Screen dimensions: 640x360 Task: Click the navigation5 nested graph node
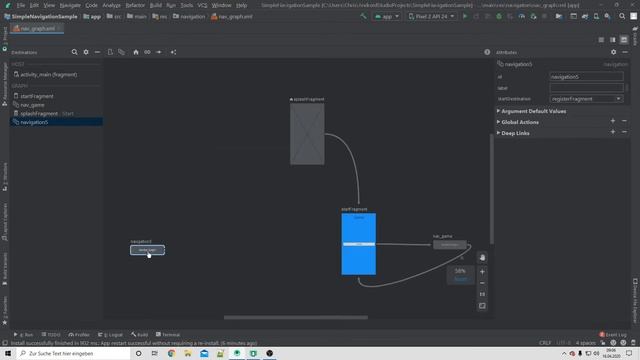click(147, 250)
